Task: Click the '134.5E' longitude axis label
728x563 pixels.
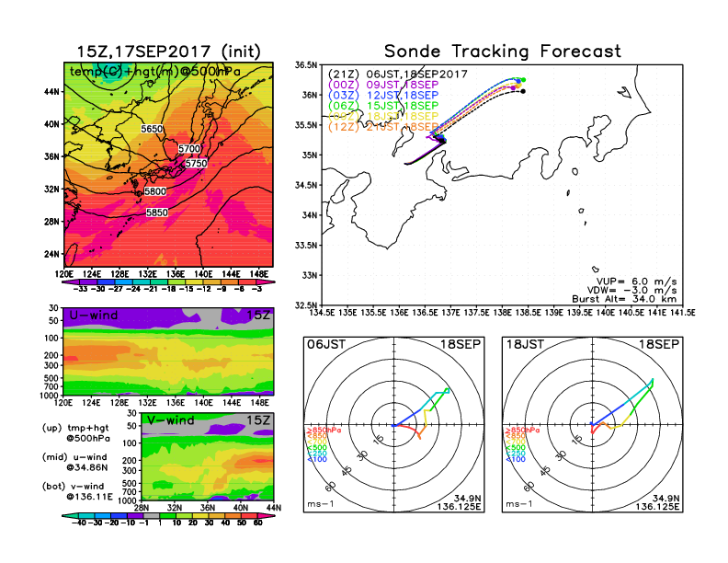Action: coord(322,313)
